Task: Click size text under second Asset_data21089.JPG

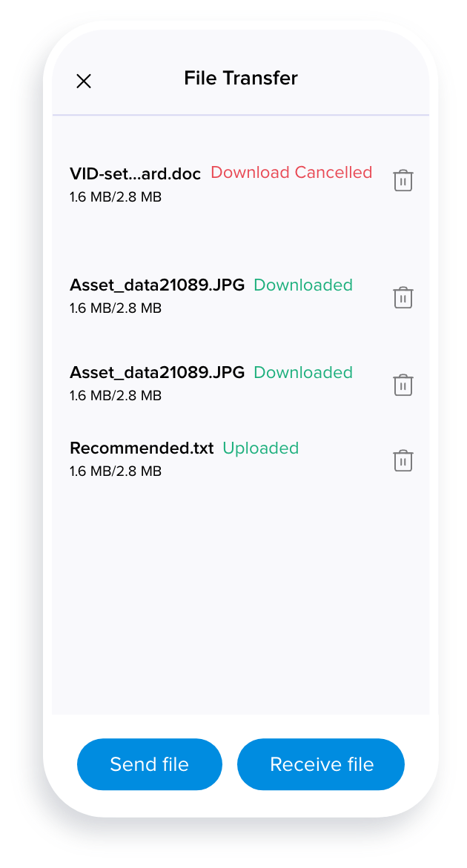Action: pos(116,395)
